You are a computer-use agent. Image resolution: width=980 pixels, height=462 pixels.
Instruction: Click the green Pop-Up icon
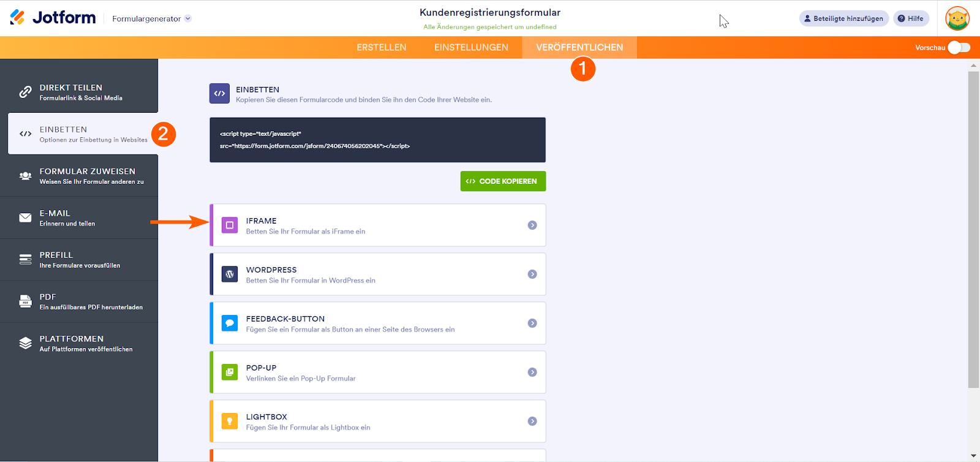click(230, 373)
